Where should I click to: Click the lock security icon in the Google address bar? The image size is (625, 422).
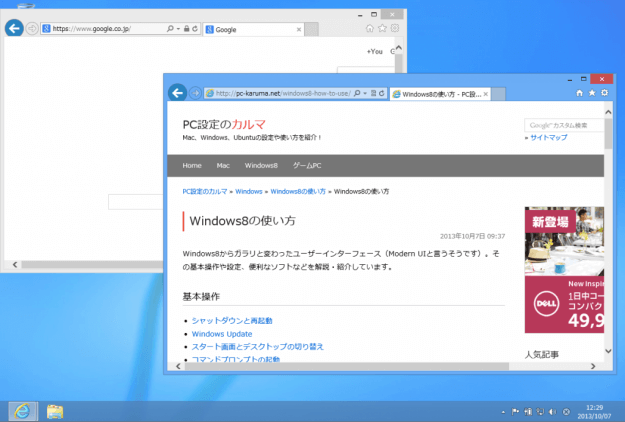[x=186, y=29]
